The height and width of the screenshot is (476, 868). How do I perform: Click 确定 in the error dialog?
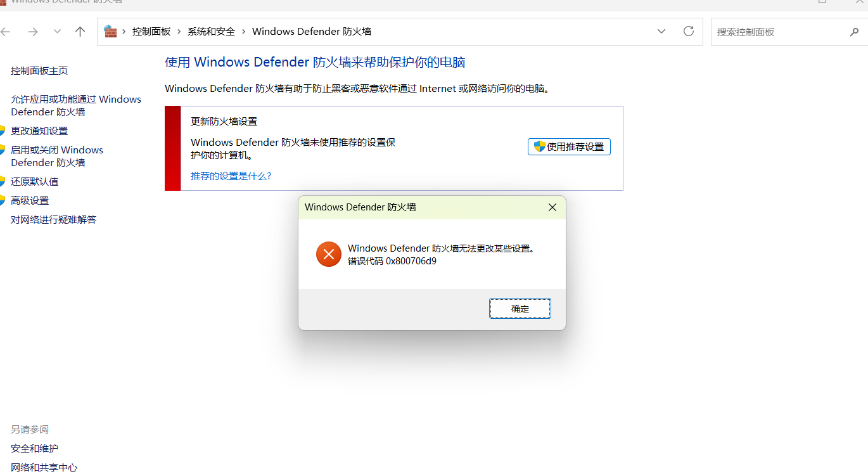520,309
